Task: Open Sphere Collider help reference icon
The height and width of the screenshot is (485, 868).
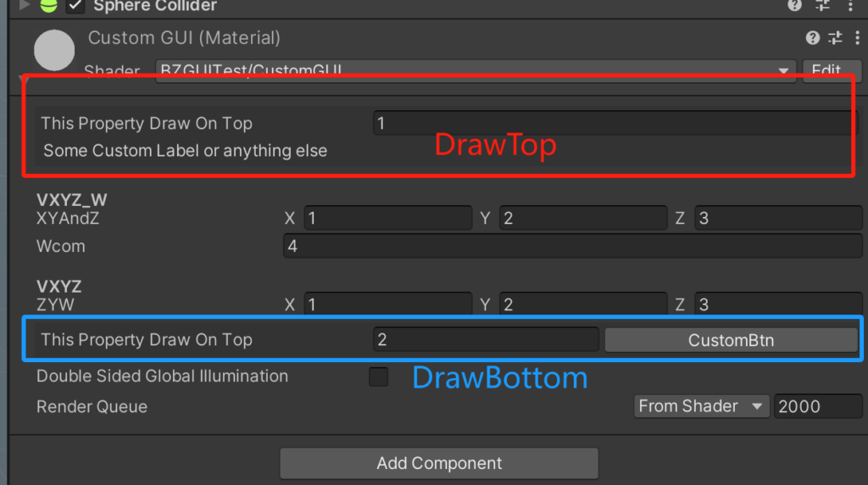Action: (x=794, y=5)
